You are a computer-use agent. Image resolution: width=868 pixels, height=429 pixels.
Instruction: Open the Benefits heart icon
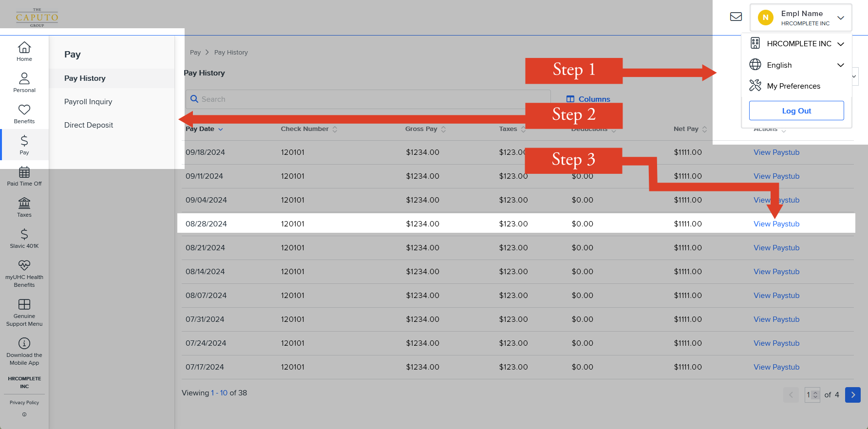(24, 110)
